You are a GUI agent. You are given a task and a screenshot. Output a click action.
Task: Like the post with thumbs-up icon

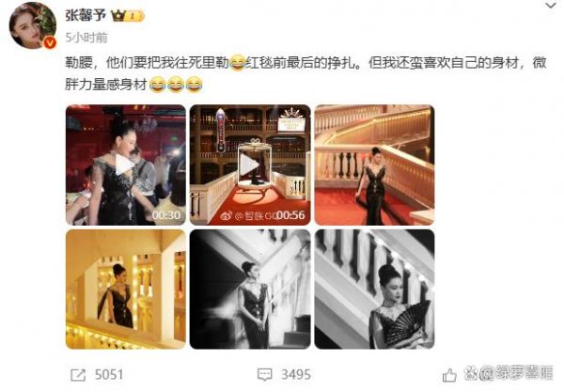click(x=449, y=375)
